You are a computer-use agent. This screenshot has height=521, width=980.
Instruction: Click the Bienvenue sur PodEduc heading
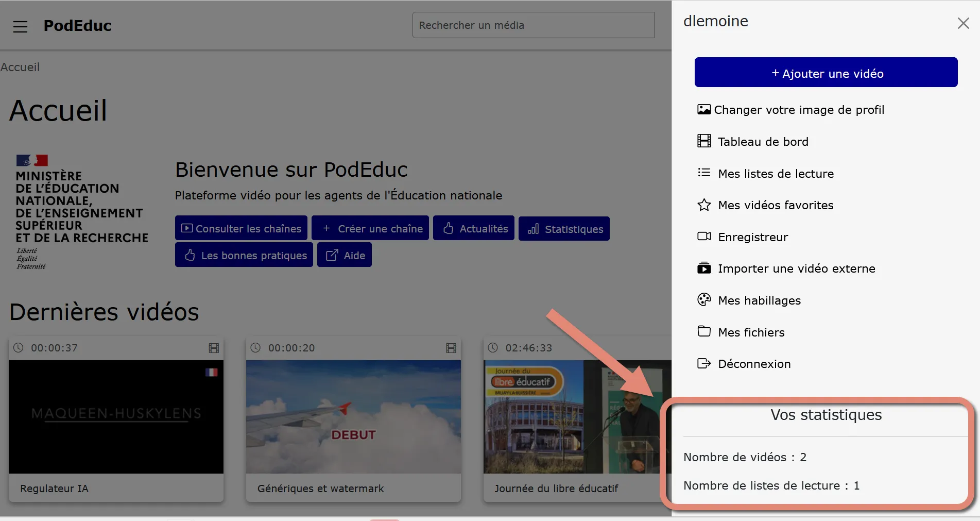(x=291, y=170)
